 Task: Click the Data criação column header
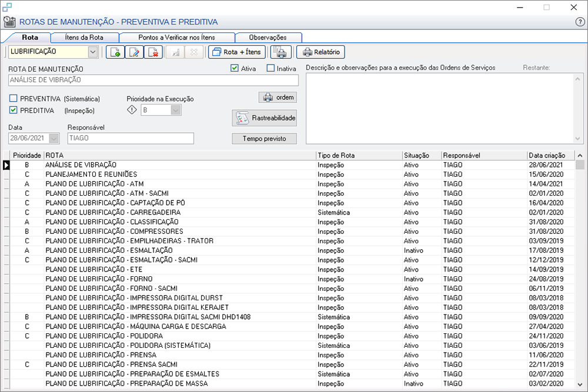point(550,155)
